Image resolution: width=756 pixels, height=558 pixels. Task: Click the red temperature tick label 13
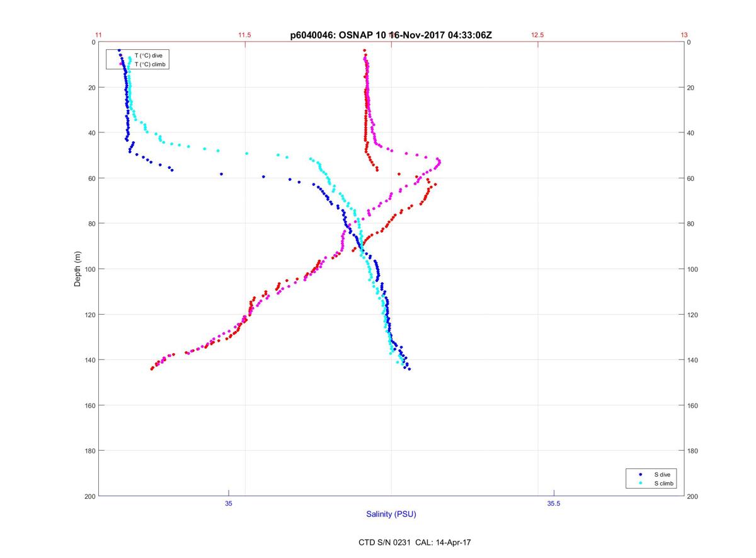[x=684, y=35]
